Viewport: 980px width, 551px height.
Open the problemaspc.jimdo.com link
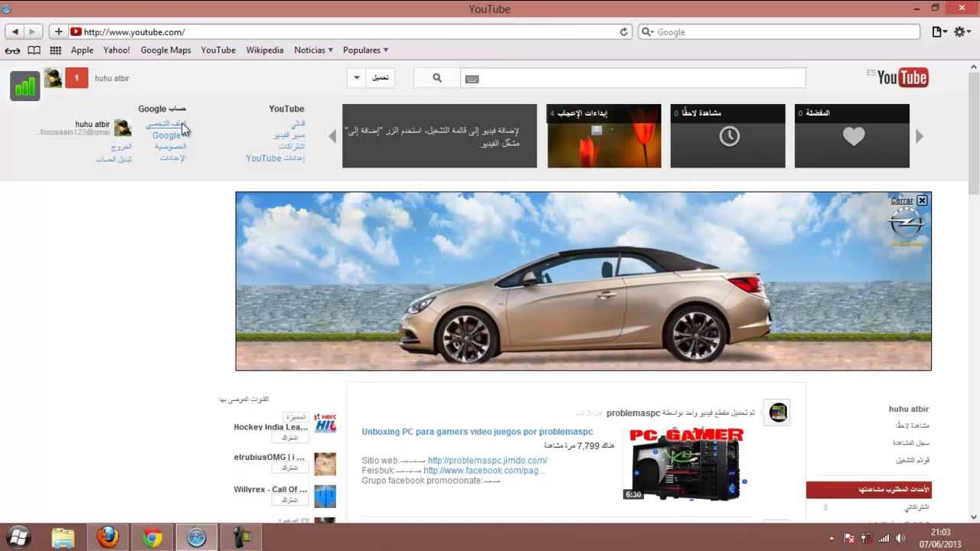(488, 461)
